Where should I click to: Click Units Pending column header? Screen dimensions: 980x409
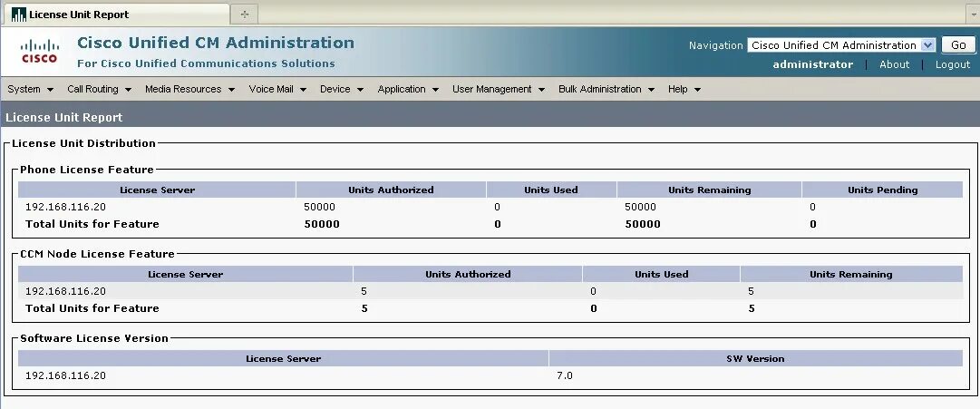pyautogui.click(x=882, y=190)
